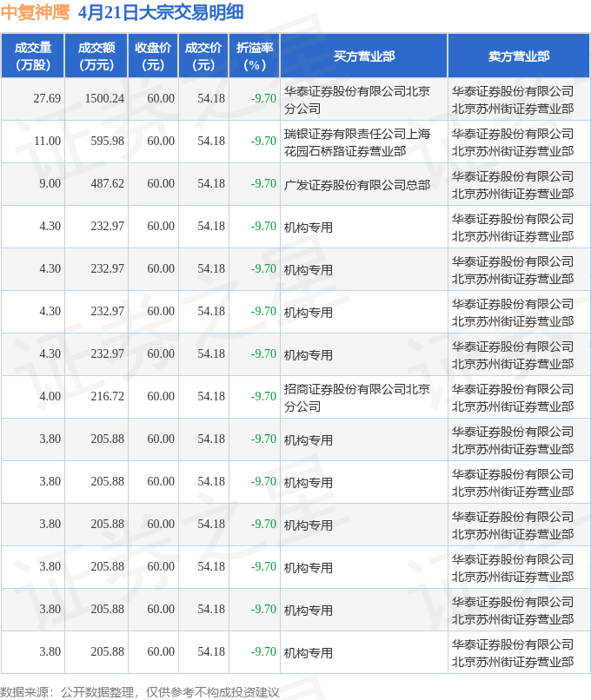
Task: Click the 买方营业部 column header
Action: 363,56
